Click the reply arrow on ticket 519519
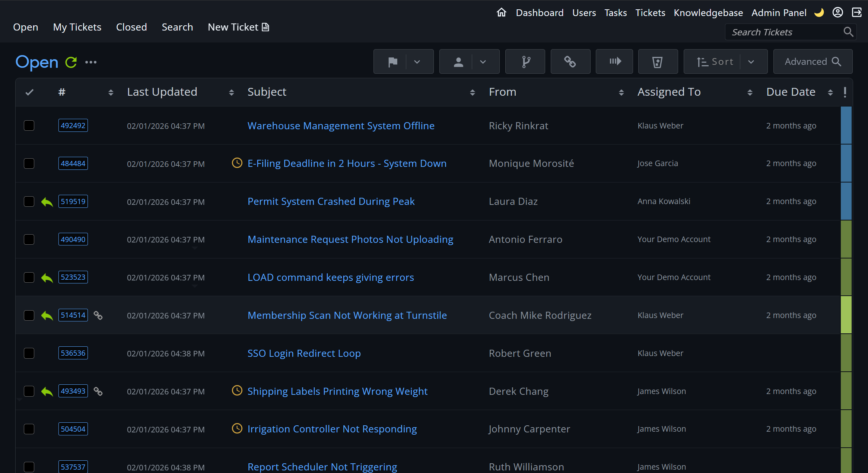This screenshot has width=868, height=473. pos(47,202)
